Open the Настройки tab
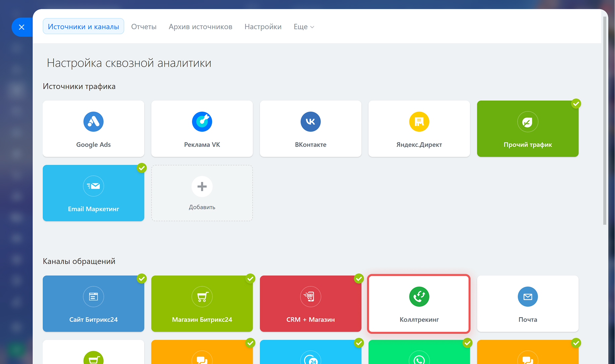Image resolution: width=615 pixels, height=364 pixels. click(x=263, y=27)
